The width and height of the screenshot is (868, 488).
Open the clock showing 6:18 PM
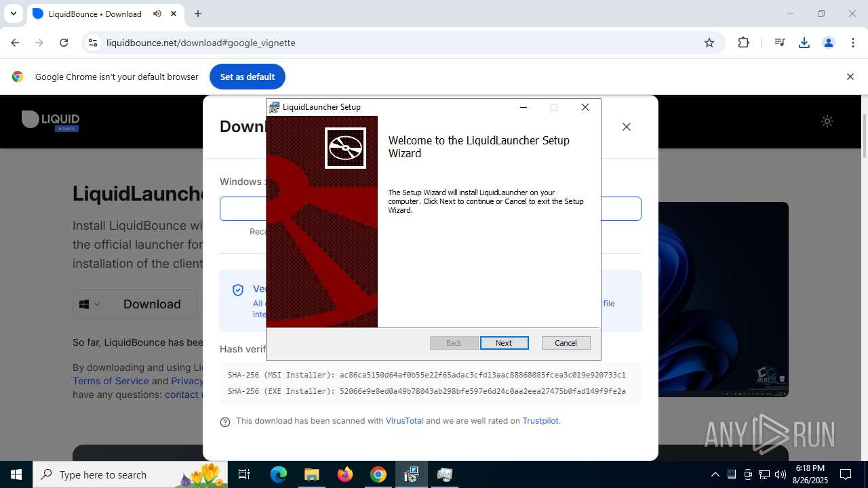pyautogui.click(x=810, y=474)
